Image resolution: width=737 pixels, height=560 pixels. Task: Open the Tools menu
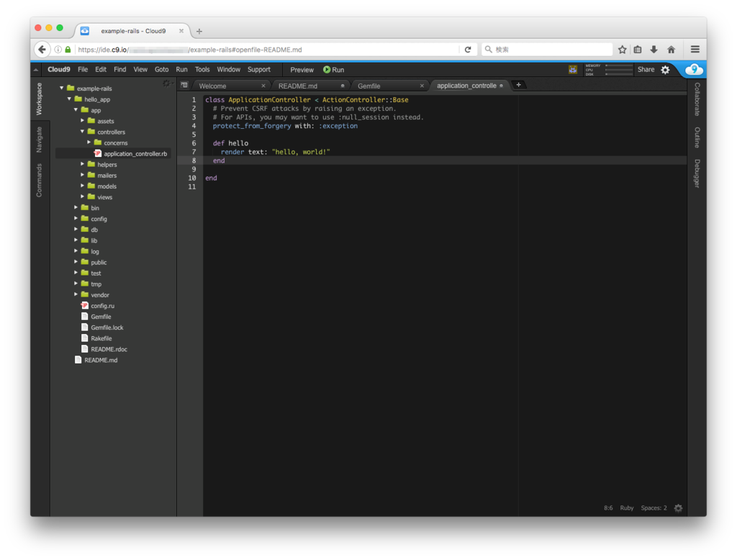coord(202,70)
